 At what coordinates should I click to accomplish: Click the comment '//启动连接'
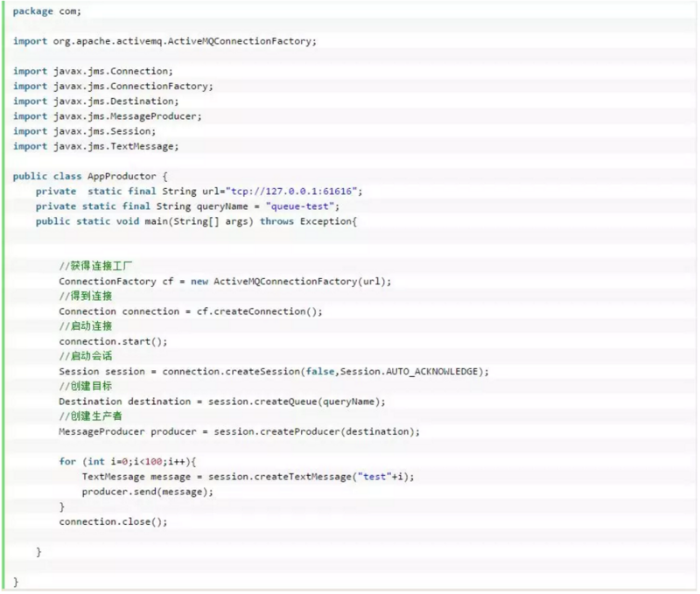[86, 326]
